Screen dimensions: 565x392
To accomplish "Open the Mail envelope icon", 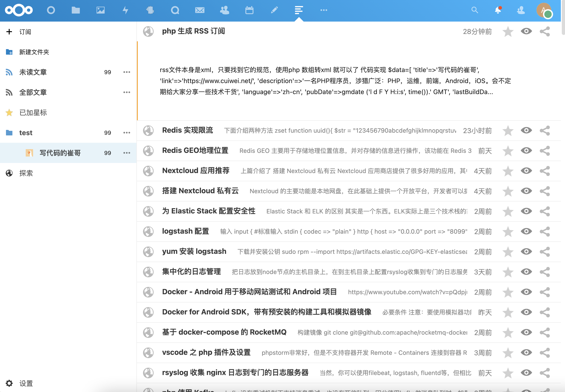I will tap(200, 10).
